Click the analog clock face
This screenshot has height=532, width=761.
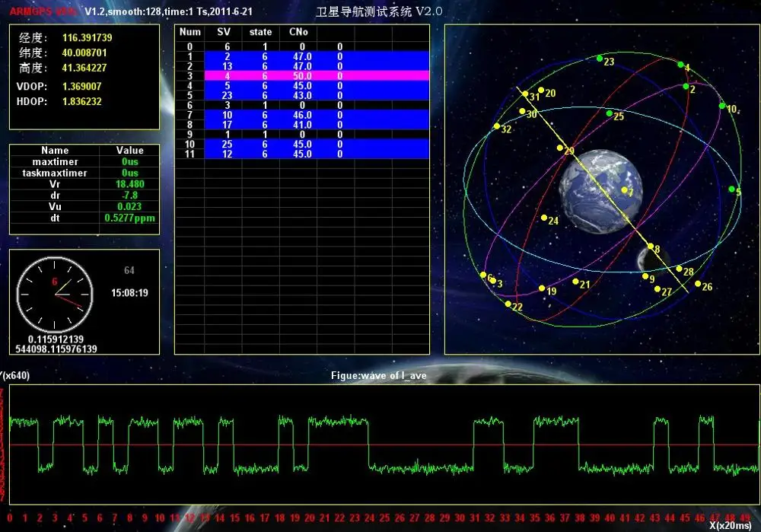click(55, 295)
